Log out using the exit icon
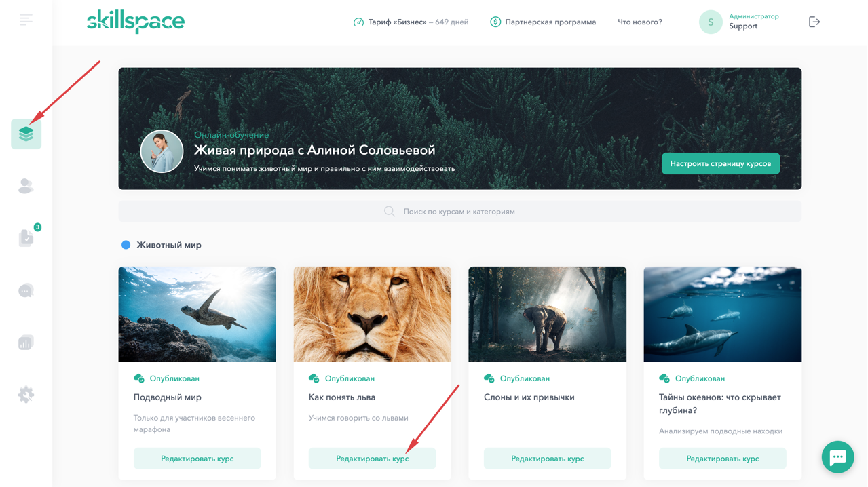 tap(814, 22)
